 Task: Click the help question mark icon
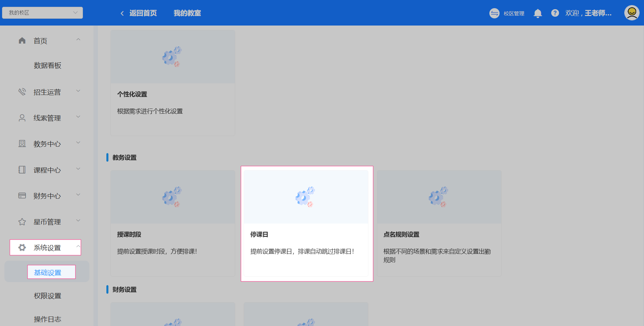[x=555, y=13]
